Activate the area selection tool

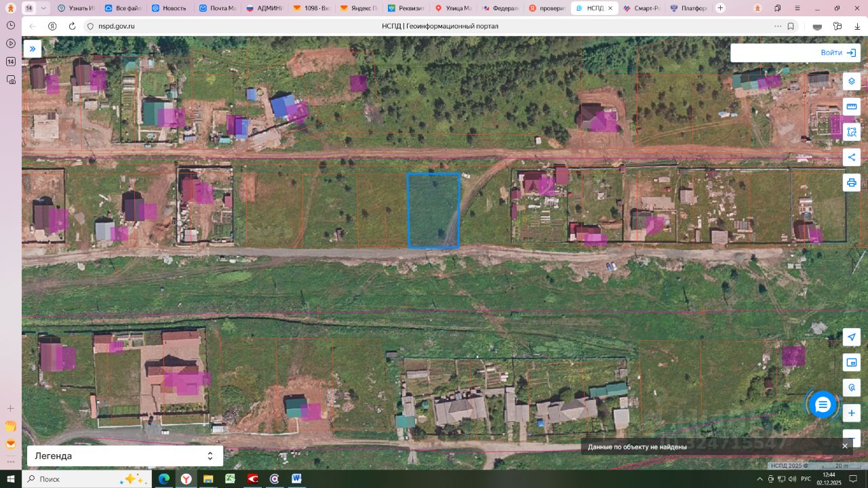coord(852,131)
